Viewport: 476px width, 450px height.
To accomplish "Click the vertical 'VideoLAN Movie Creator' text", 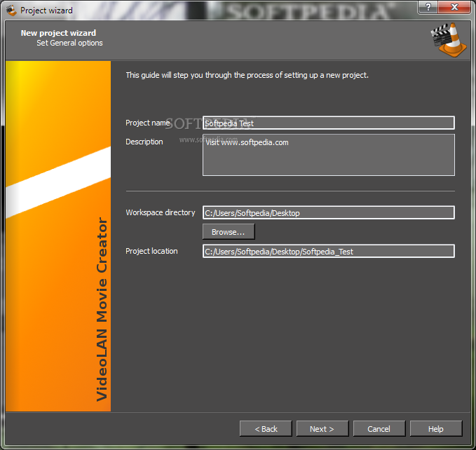I will point(102,309).
